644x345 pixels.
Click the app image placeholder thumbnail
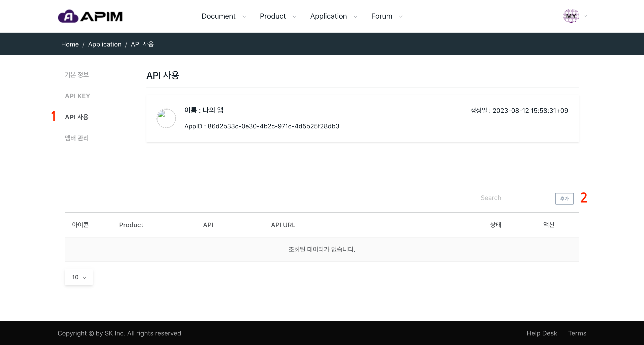tap(166, 118)
